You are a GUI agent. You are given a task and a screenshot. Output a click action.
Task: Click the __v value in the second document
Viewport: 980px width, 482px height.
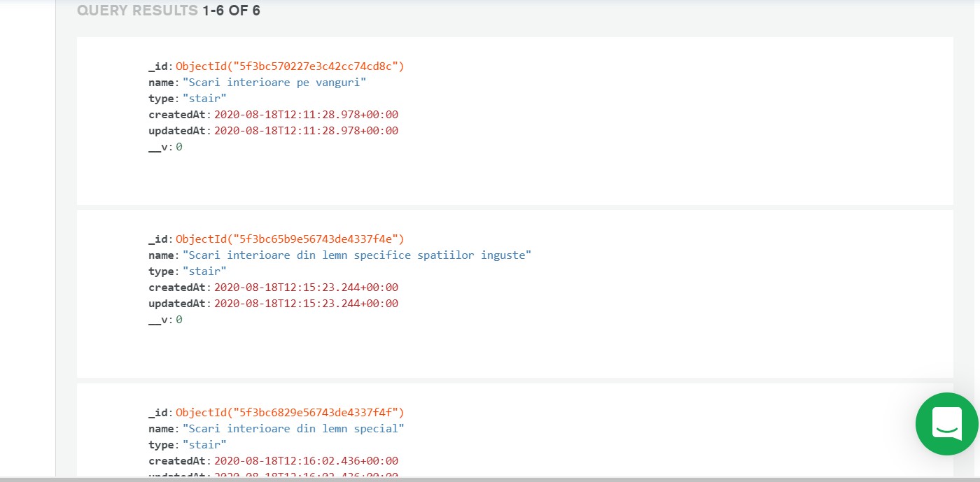click(x=179, y=320)
